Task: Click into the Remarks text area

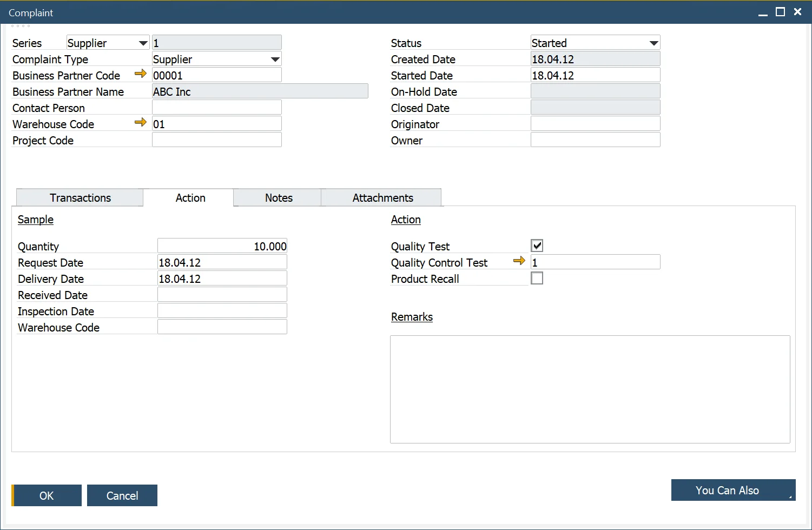Action: tap(590, 389)
